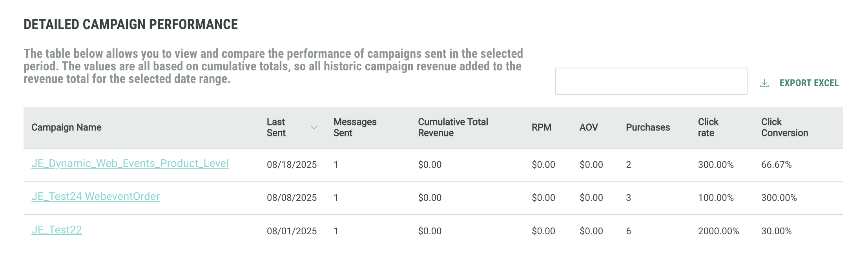Open the JE_Test22 campaign link
This screenshot has width=868, height=272.
coord(57,230)
